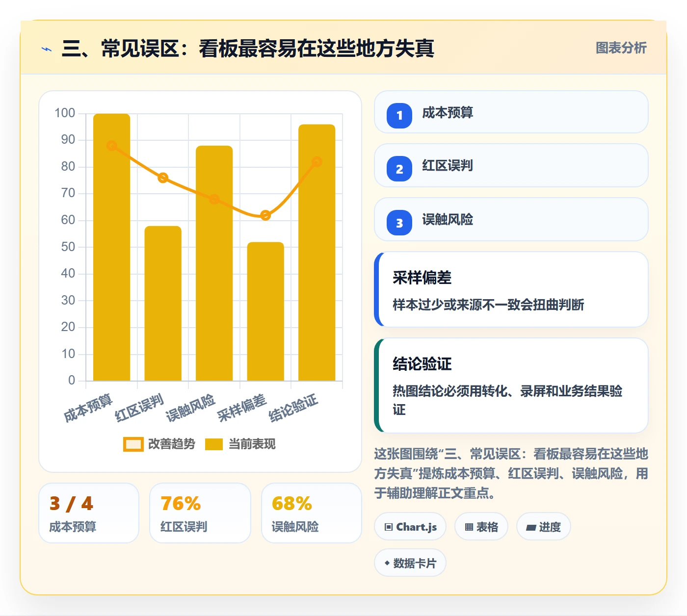Image resolution: width=687 pixels, height=616 pixels.
Task: Click the trend line point above 误触风险
Action: [214, 199]
